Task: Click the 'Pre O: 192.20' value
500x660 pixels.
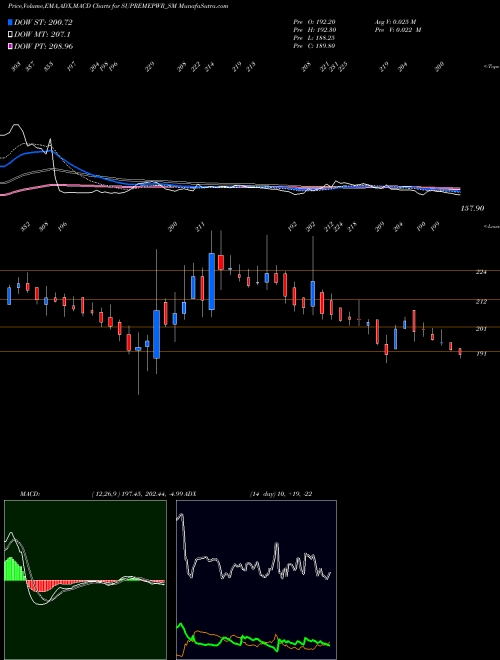Action: tap(314, 22)
